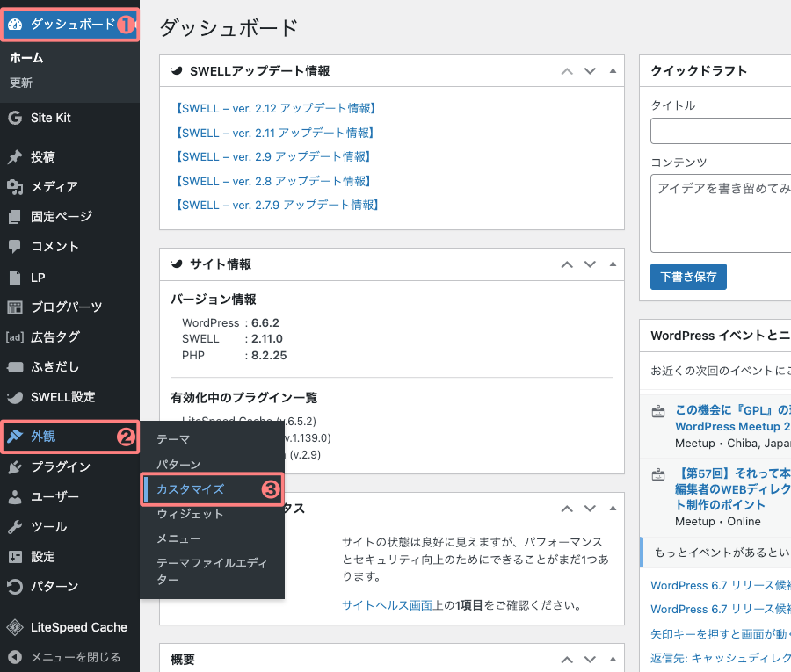The height and width of the screenshot is (672, 791).
Task: Click the SWELL logo icon beside SWELL設定
Action: point(15,397)
